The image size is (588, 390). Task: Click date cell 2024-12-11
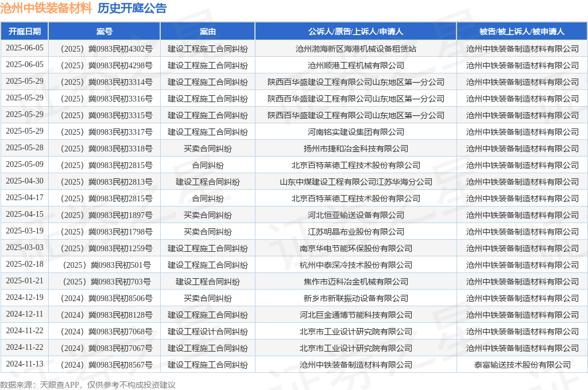coord(25,314)
